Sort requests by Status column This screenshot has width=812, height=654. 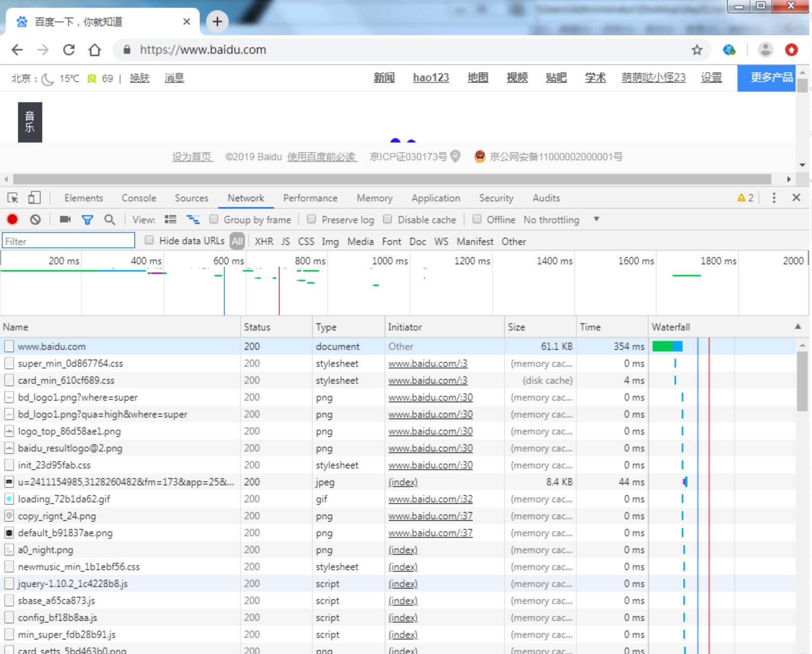pos(277,327)
